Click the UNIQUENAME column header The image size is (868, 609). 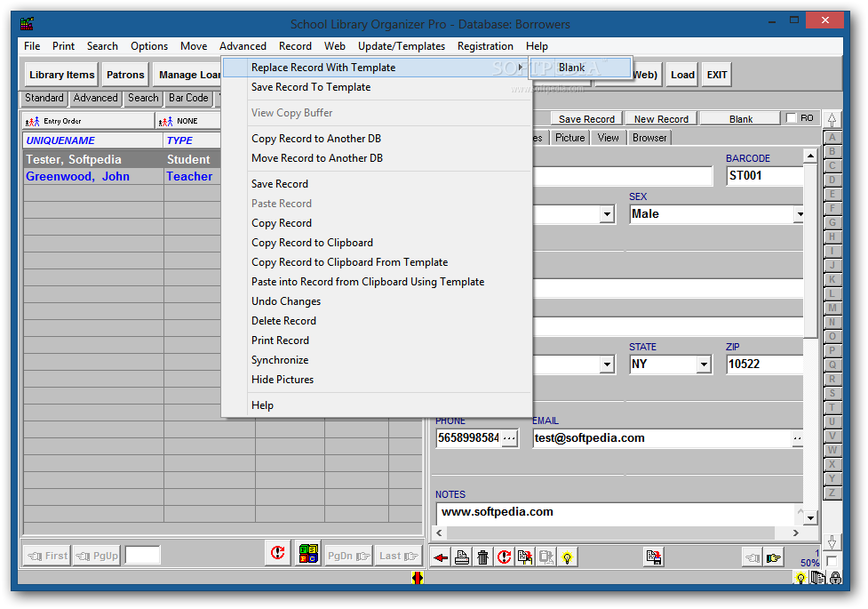pyautogui.click(x=93, y=140)
